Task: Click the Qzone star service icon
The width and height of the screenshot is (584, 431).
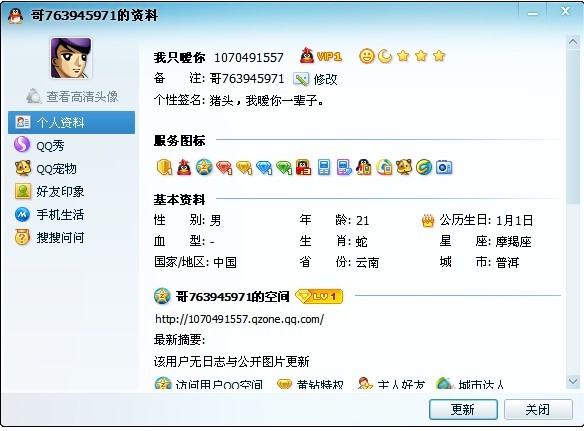Action: pyautogui.click(x=204, y=167)
